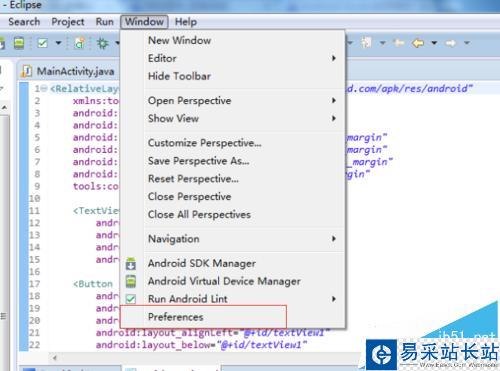Open the Project menu

[x=68, y=22]
